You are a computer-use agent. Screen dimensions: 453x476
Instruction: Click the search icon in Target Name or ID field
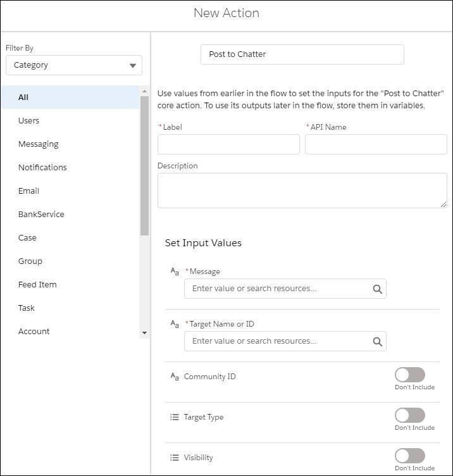pyautogui.click(x=377, y=342)
